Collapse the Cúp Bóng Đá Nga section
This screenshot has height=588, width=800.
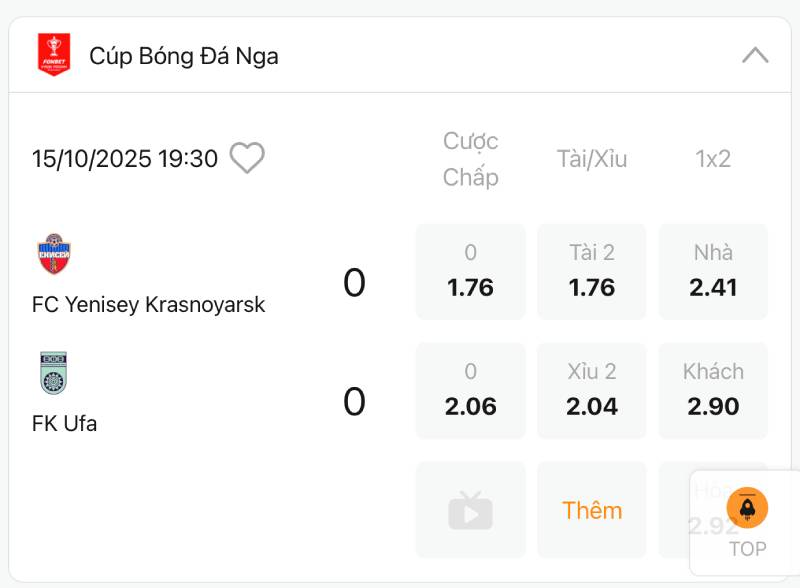(755, 55)
